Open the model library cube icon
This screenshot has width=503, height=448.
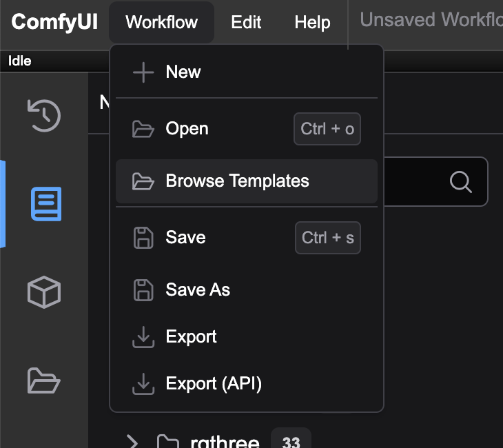(44, 292)
